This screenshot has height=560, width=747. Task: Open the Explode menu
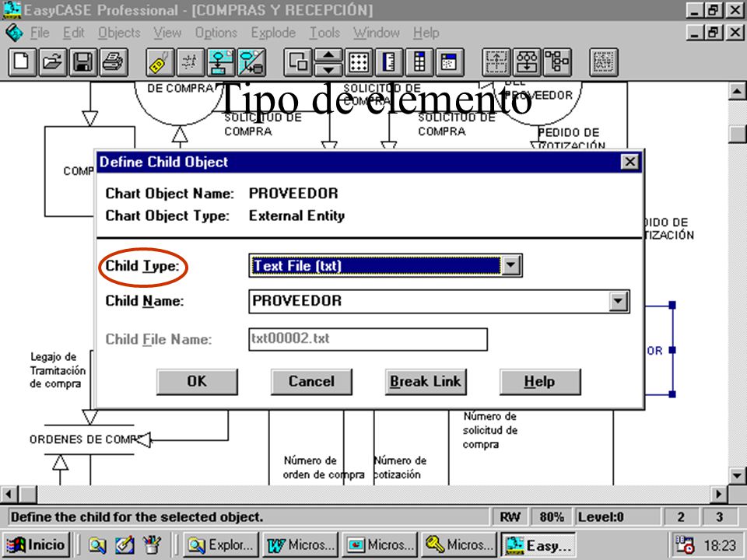pos(273,33)
